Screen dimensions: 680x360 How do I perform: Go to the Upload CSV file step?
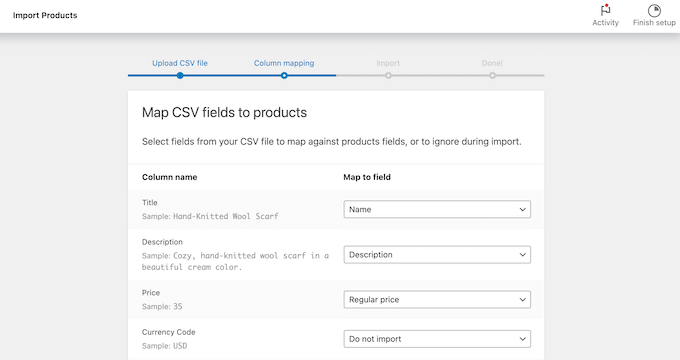180,63
